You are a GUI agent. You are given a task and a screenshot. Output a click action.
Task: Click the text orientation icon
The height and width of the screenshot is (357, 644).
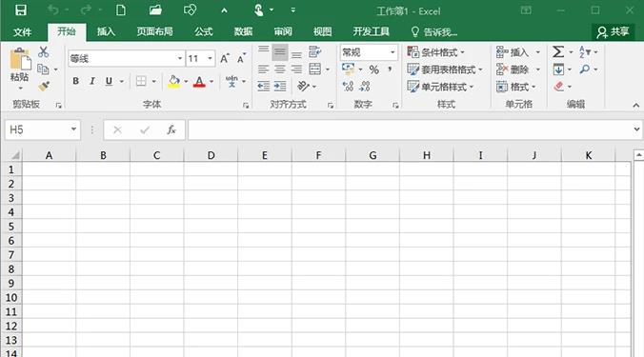point(303,86)
